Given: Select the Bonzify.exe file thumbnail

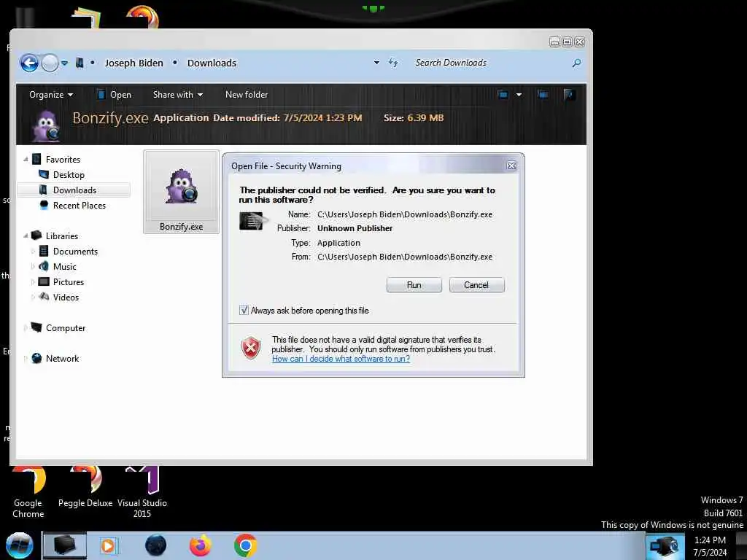Looking at the screenshot, I should (181, 192).
